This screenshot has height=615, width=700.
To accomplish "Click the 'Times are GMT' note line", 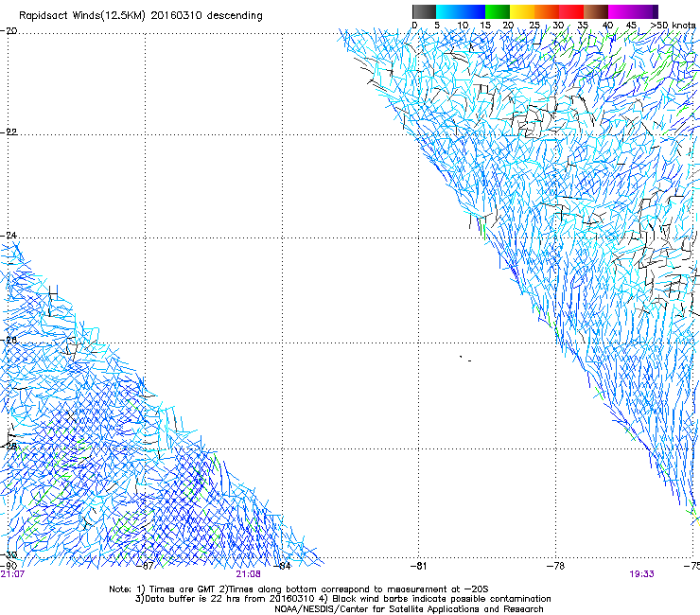I will click(x=299, y=589).
